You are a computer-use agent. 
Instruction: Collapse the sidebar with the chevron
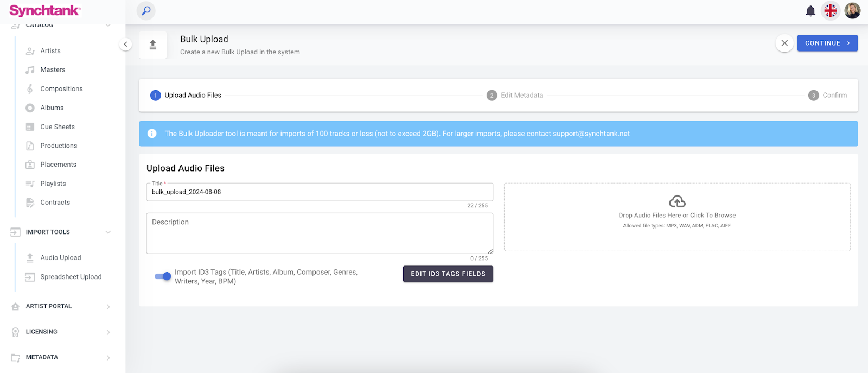[x=125, y=45]
